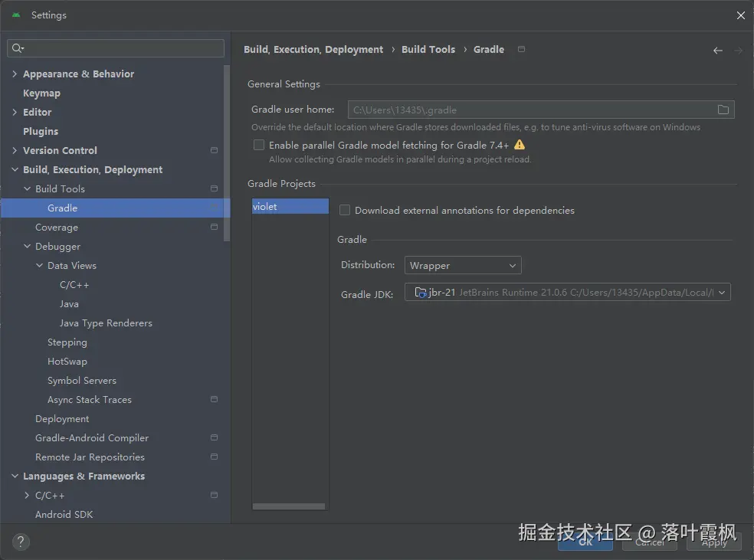Open Coverage settings page
The width and height of the screenshot is (754, 560).
tap(56, 228)
